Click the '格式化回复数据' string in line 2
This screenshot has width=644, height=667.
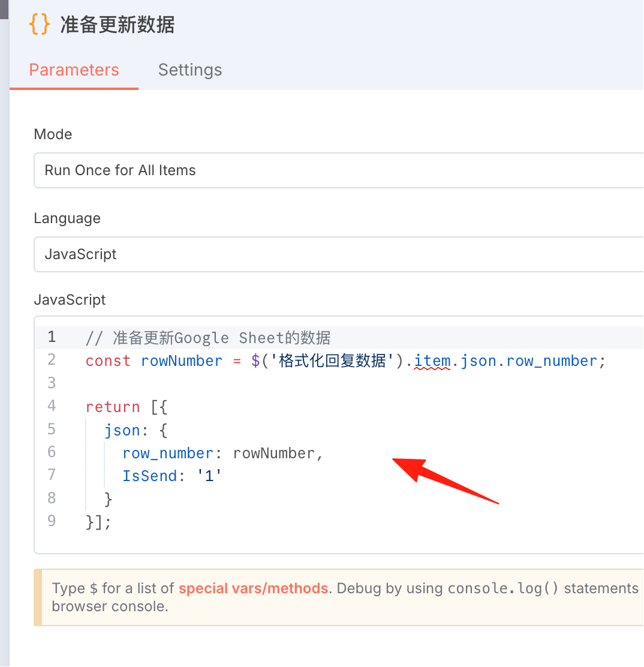pyautogui.click(x=332, y=360)
